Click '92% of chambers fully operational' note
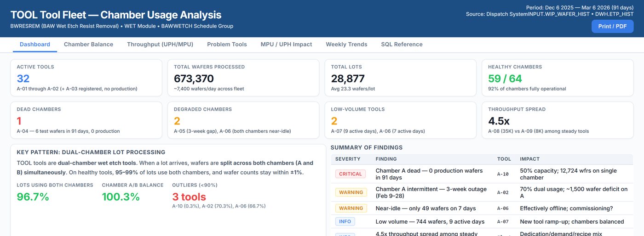The width and height of the screenshot is (644, 236). pos(527,89)
